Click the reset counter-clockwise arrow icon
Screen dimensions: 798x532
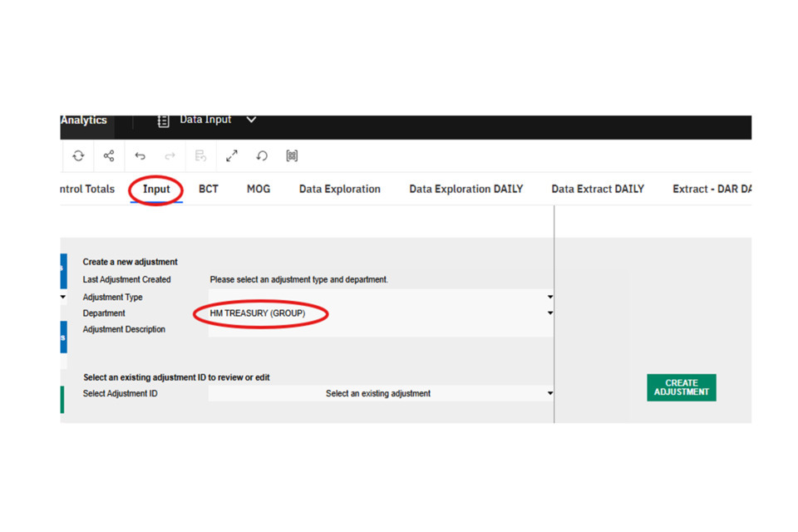pos(262,156)
